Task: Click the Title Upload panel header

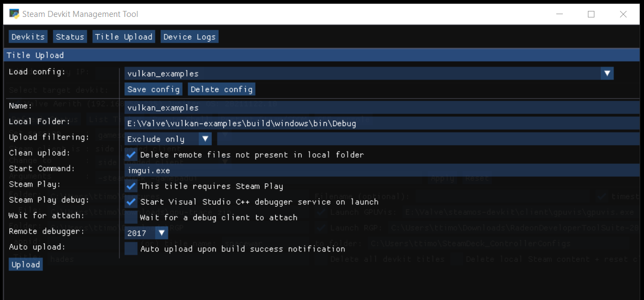Action: pos(322,55)
